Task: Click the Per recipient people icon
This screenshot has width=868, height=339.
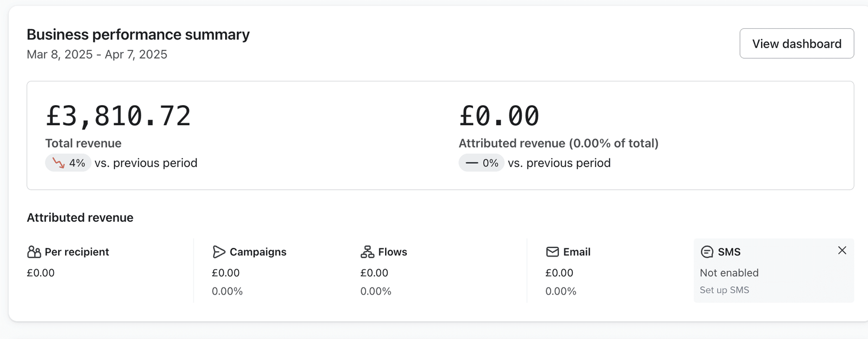Action: point(34,252)
